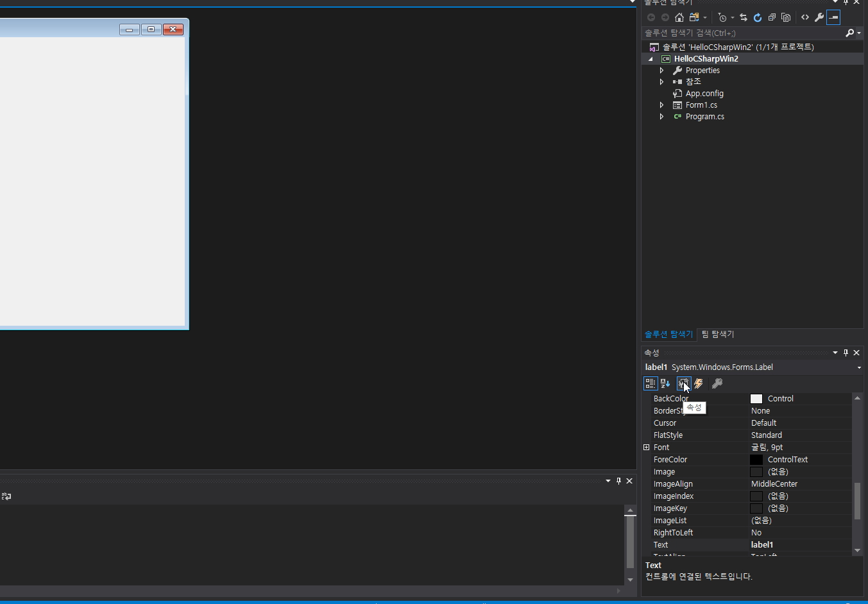Select the 참조 references item
This screenshot has height=604, width=868.
(x=693, y=82)
